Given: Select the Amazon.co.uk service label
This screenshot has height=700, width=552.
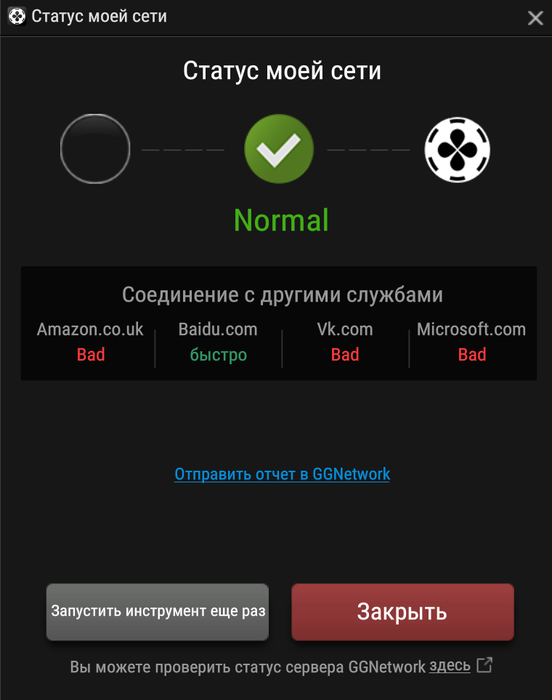Looking at the screenshot, I should [90, 329].
